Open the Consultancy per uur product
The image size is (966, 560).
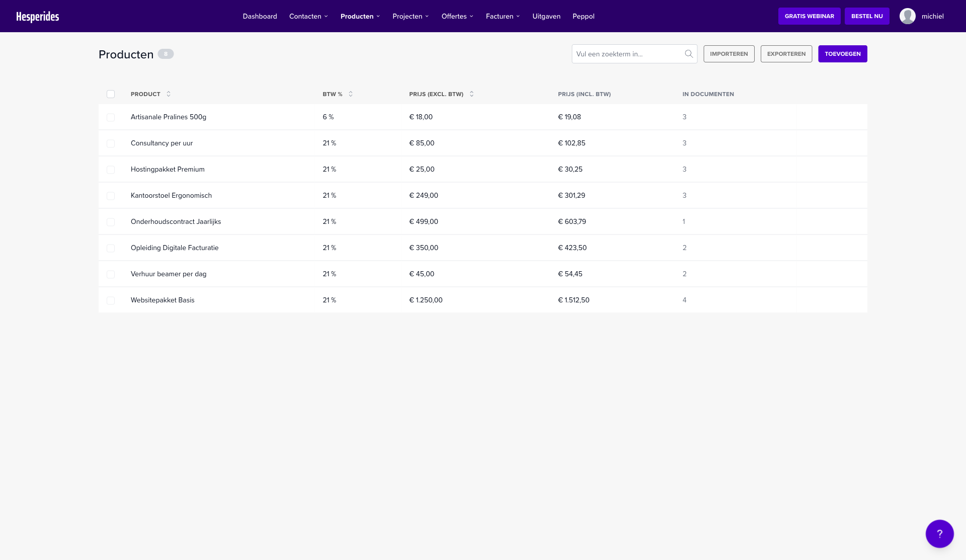(162, 143)
